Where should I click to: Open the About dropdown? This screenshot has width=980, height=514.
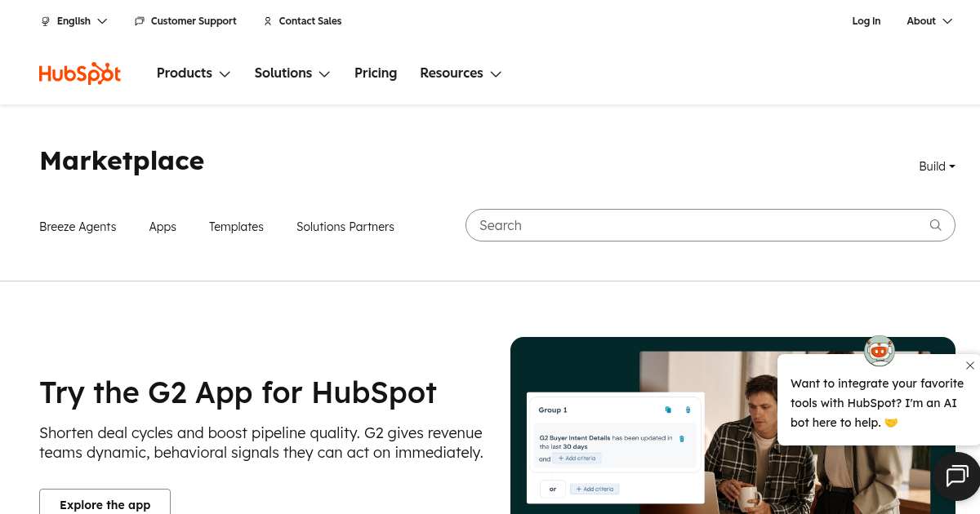point(929,21)
